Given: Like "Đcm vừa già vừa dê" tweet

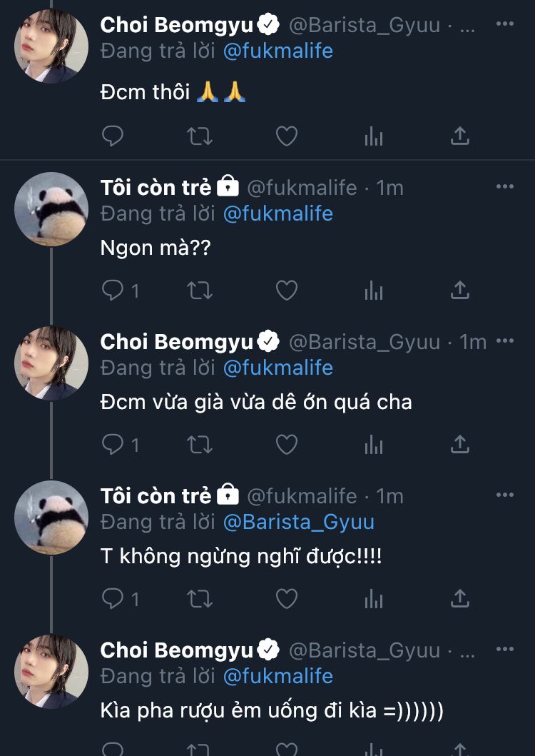Looking at the screenshot, I should [287, 444].
